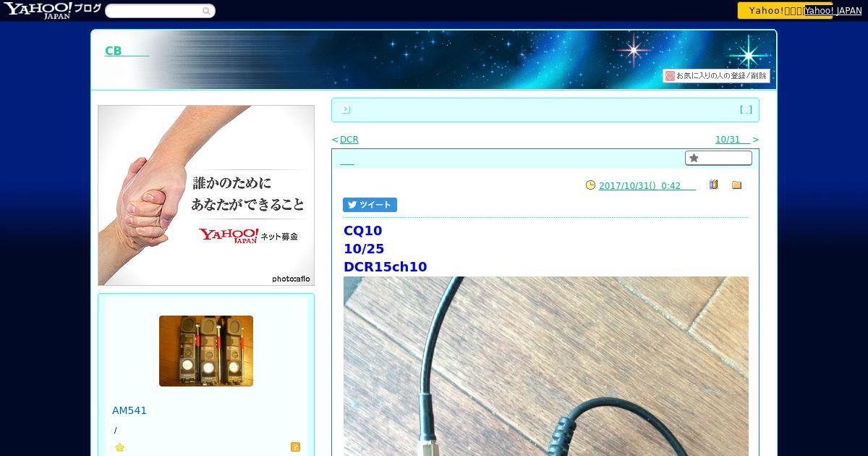Select the books library icon
Screen dimensions: 868x456
[713, 185]
